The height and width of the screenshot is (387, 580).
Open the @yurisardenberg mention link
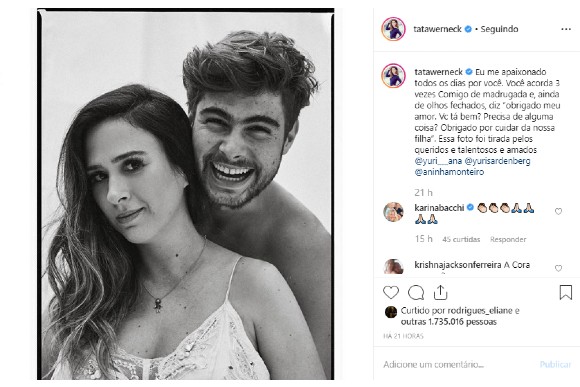click(x=497, y=161)
